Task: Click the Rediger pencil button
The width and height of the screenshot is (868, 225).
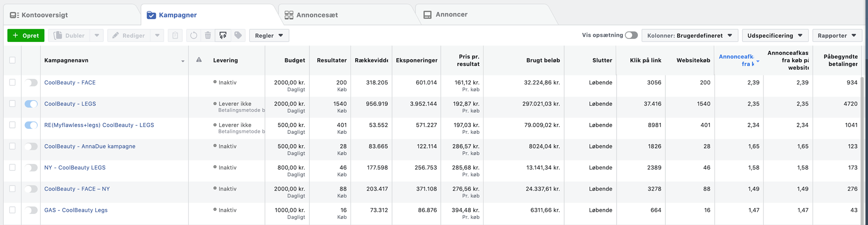Action: click(129, 36)
